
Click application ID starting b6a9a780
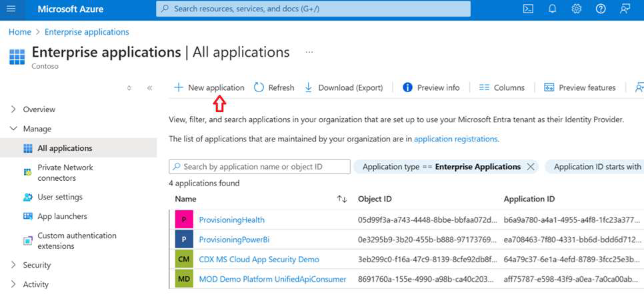pyautogui.click(x=573, y=220)
